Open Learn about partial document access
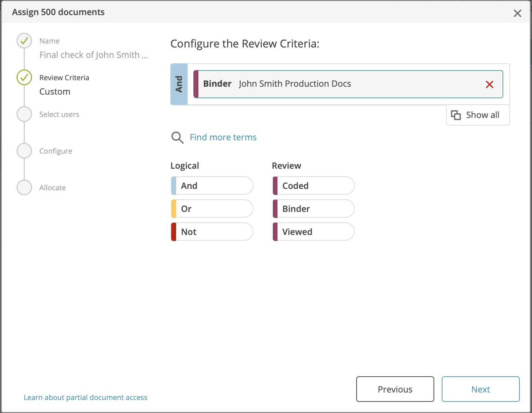The image size is (532, 413). [86, 398]
